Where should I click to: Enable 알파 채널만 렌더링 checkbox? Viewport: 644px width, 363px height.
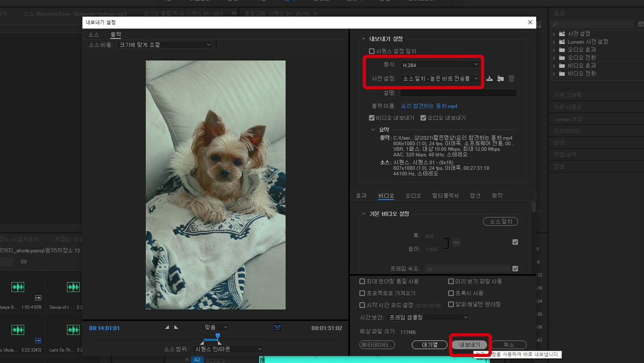point(451,304)
